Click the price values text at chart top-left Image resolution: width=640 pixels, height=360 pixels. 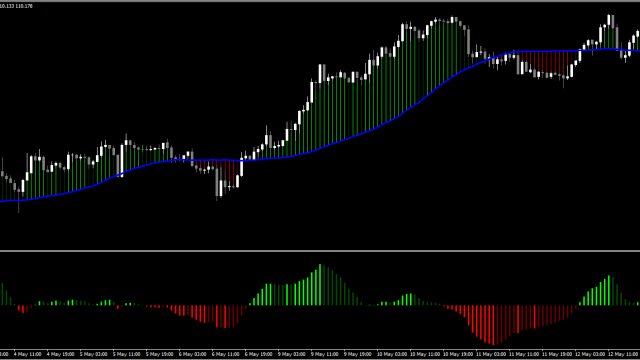(16, 6)
